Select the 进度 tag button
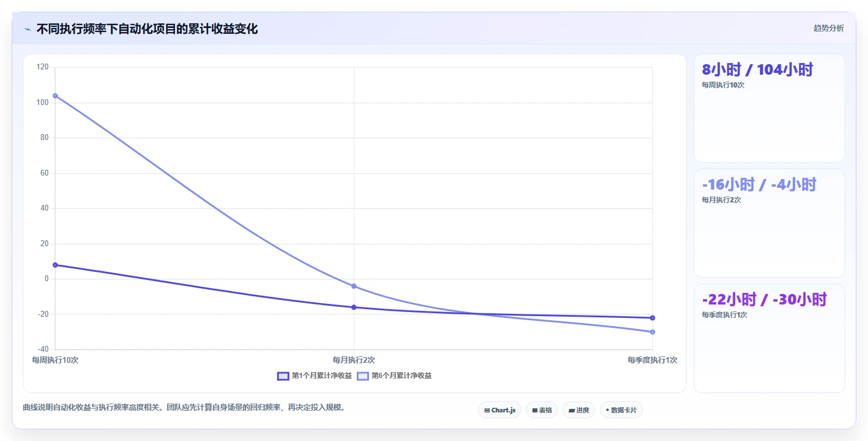Image resolution: width=868 pixels, height=441 pixels. point(579,410)
